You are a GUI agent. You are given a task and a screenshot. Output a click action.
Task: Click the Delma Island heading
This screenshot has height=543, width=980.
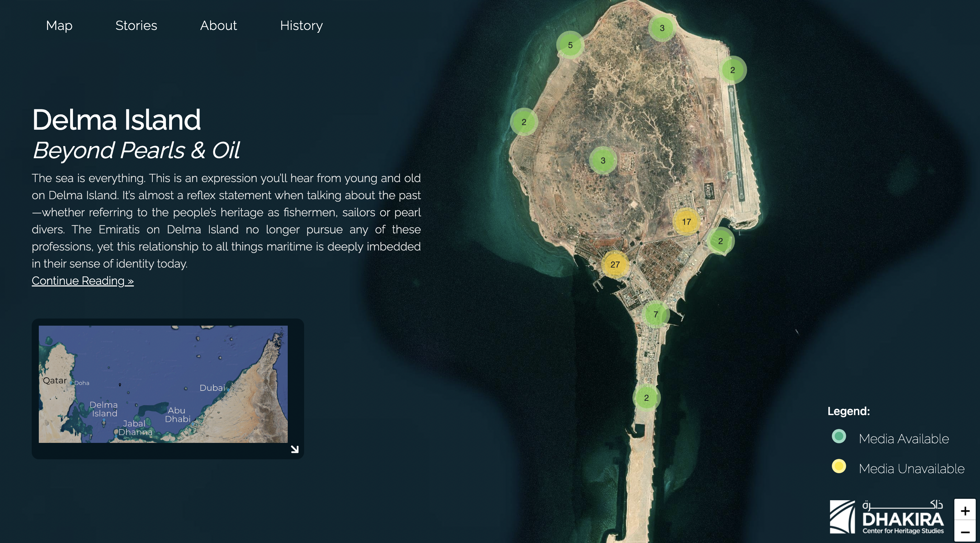pyautogui.click(x=116, y=119)
